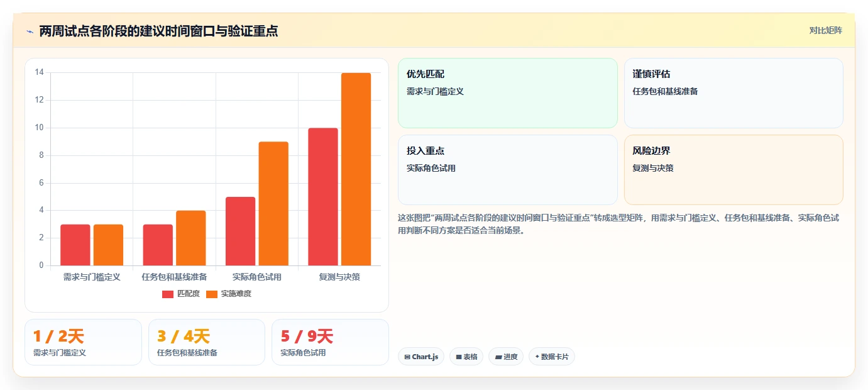Open the 投入重点 matrix card

(x=508, y=170)
